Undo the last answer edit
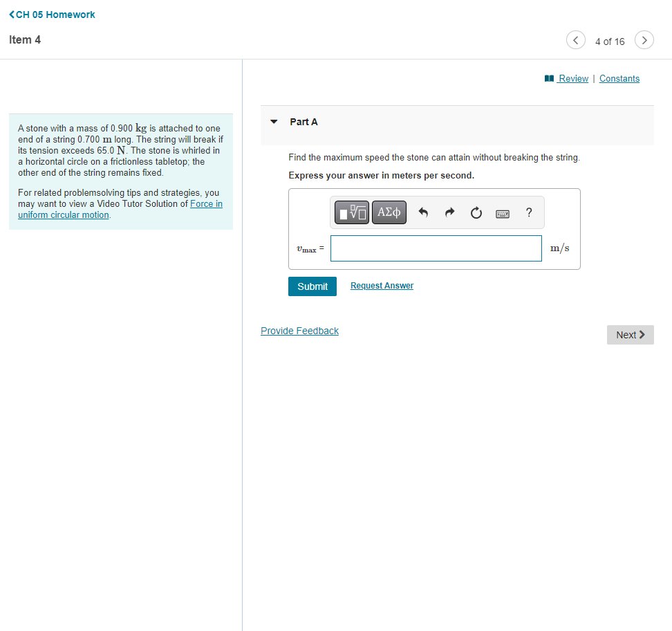Viewport: 672px width, 631px height. click(x=423, y=212)
